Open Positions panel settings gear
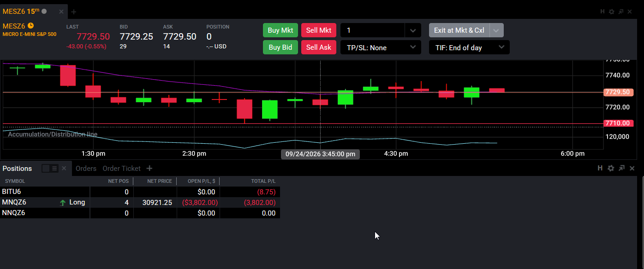Viewport: 644px width, 269px height. (611, 168)
